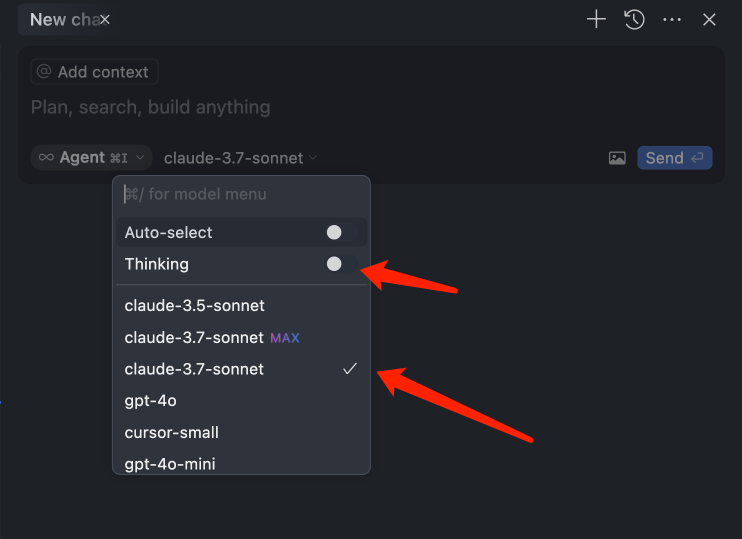
Task: Close the New chat tab
Action: (105, 20)
